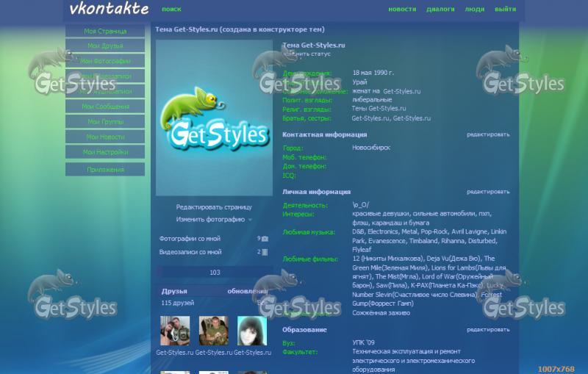Screen dimensions: 588x374
Task: Open Видеозаписи со мной
Action: (x=190, y=252)
